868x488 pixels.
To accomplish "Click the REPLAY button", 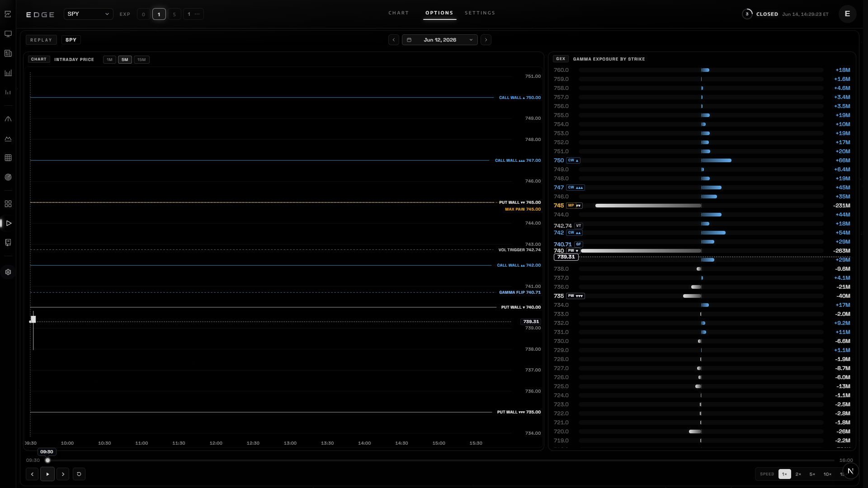I will (x=41, y=40).
